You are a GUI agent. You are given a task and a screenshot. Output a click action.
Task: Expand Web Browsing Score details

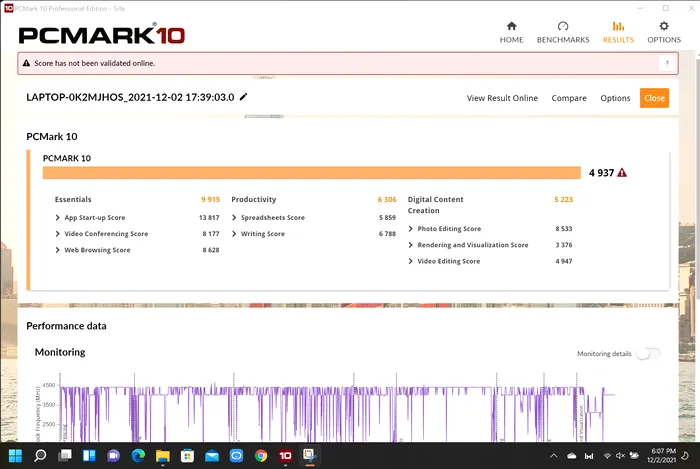point(57,250)
